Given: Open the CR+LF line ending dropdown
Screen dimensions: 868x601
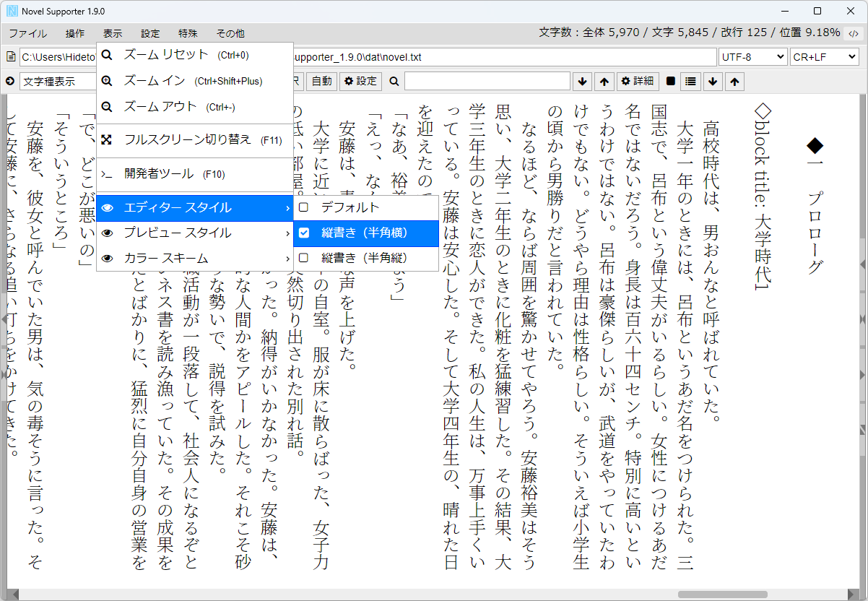Looking at the screenshot, I should coord(823,56).
